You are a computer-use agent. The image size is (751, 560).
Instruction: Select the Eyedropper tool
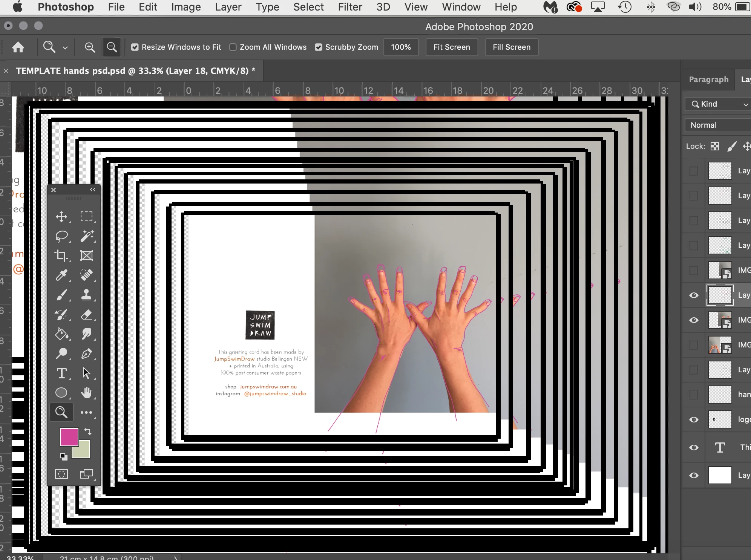click(61, 275)
